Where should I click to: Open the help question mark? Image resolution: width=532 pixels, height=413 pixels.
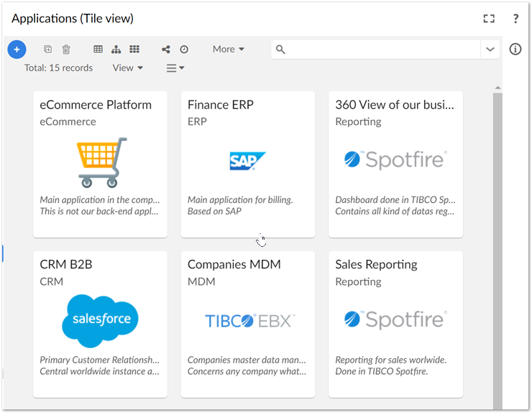pos(515,19)
